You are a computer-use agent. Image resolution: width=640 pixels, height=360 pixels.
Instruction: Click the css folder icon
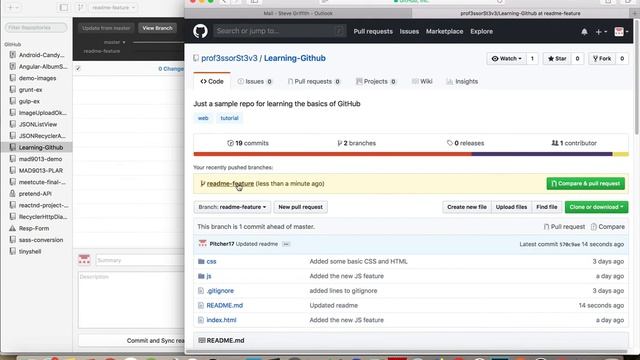click(x=201, y=261)
